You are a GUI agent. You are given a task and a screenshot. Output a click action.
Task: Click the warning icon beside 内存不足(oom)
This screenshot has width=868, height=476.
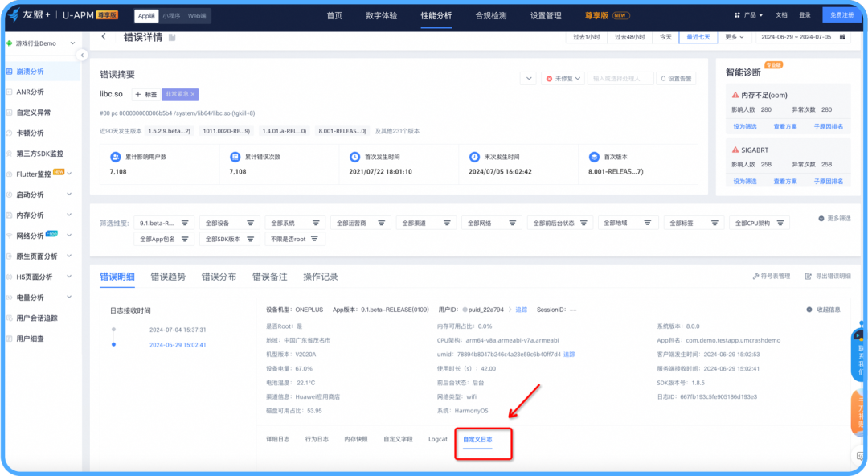(x=735, y=95)
